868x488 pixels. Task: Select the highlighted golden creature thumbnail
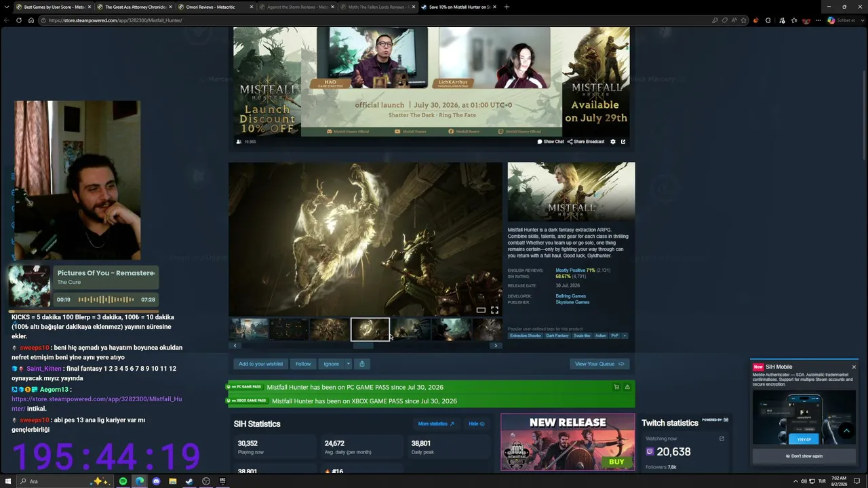pos(370,329)
